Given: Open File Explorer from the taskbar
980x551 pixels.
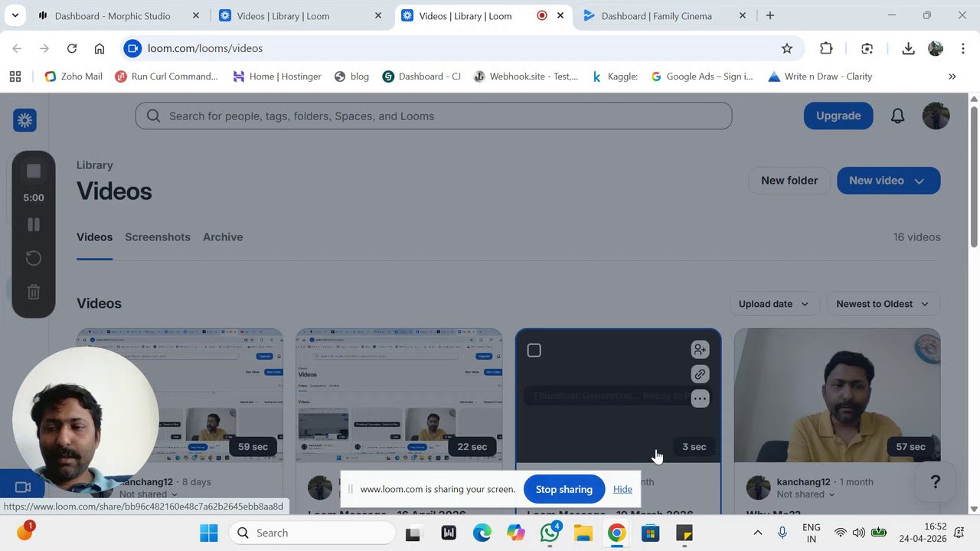Looking at the screenshot, I should (x=583, y=533).
